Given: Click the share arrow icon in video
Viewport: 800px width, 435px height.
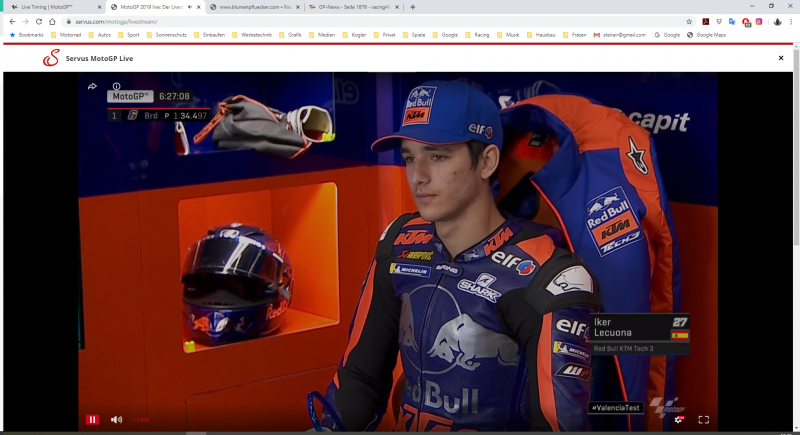Looking at the screenshot, I should pyautogui.click(x=92, y=86).
